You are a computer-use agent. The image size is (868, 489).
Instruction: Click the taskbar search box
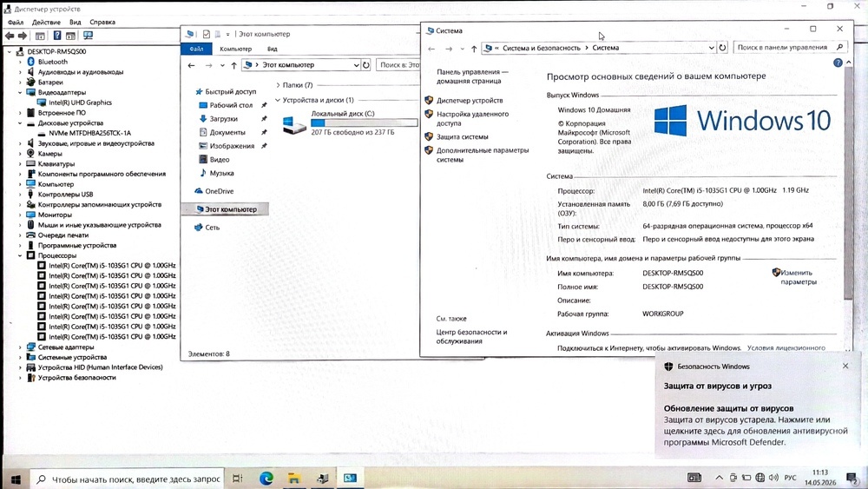click(x=128, y=479)
